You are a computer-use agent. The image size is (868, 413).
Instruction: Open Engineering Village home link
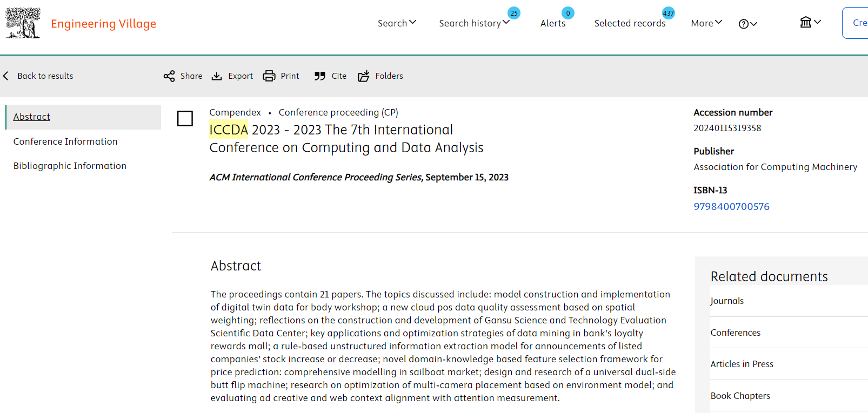[103, 24]
